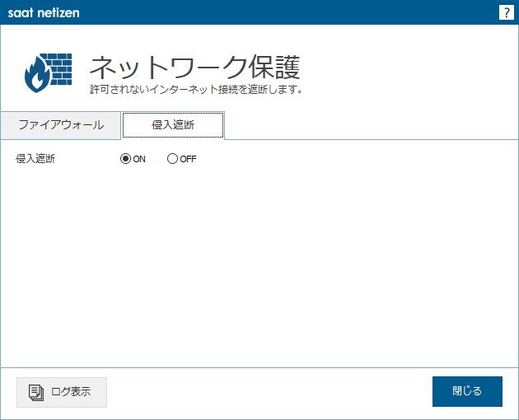Click the OFF label text
This screenshot has height=420, width=519.
188,159
